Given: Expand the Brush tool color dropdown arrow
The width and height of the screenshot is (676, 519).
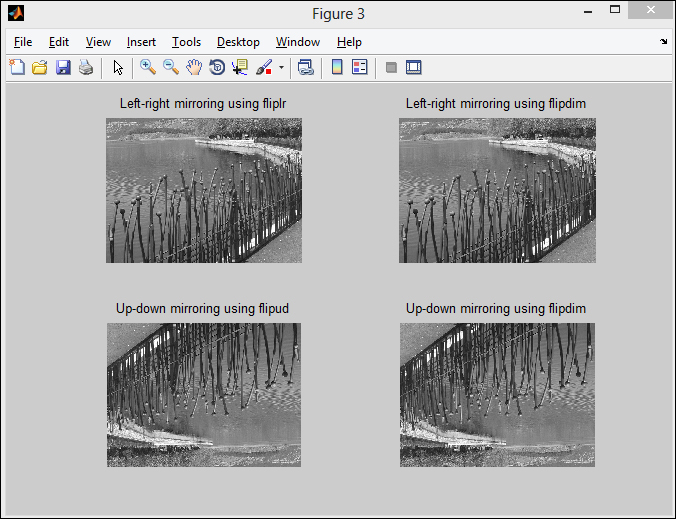Looking at the screenshot, I should 282,68.
